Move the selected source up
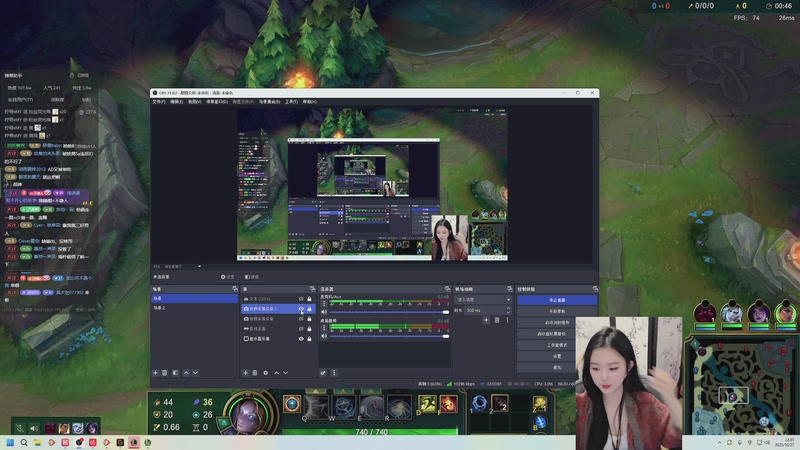Image resolution: width=800 pixels, height=450 pixels. pos(276,373)
